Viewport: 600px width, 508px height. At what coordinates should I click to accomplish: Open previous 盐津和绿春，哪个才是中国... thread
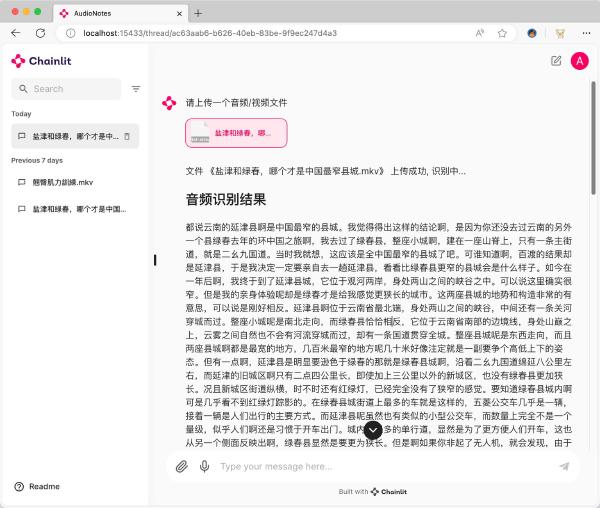[75, 209]
